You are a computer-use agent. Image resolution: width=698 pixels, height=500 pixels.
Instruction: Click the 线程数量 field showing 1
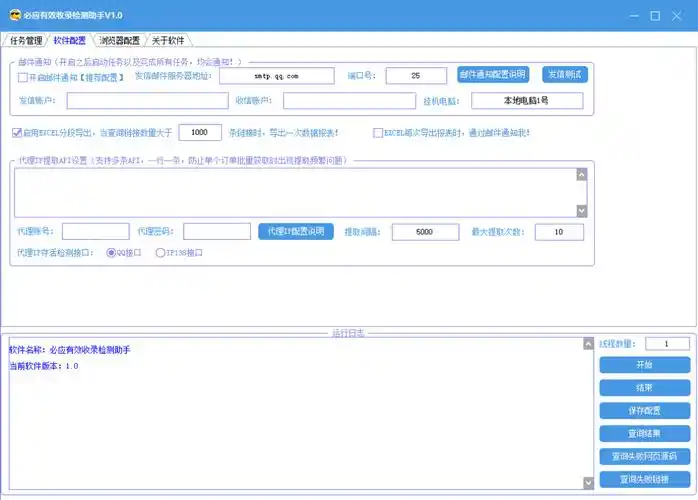pos(667,344)
